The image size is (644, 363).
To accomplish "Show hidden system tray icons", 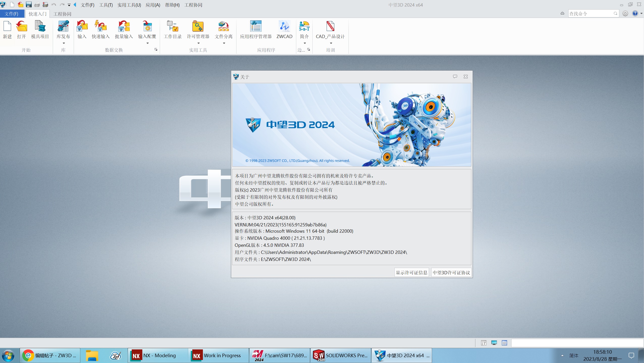I will 562,355.
